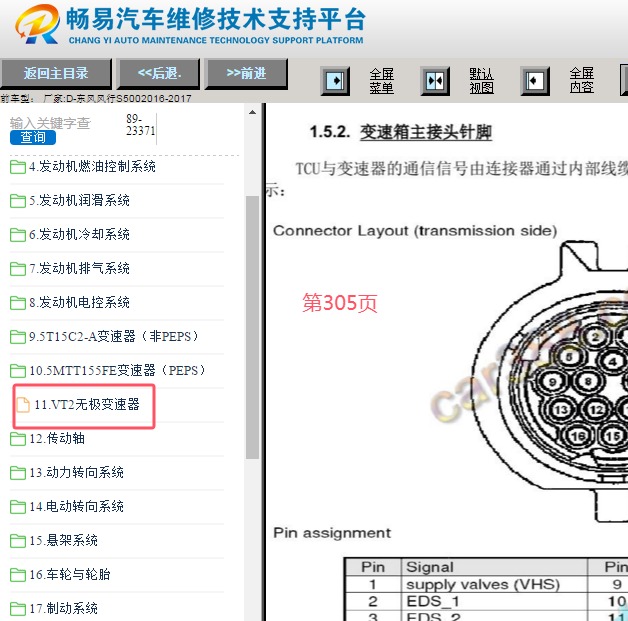Click the 默认视图 label

click(x=481, y=81)
